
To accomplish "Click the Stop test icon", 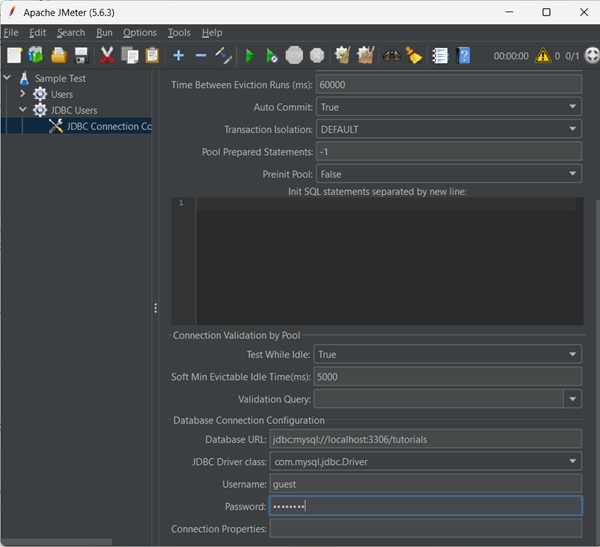I will (x=294, y=55).
